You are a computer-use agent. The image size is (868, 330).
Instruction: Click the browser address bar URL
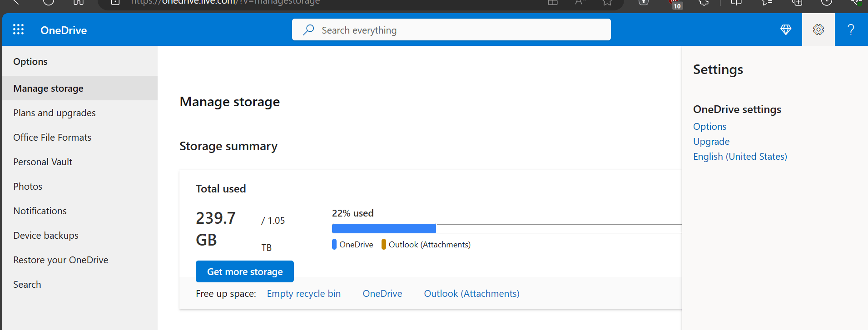coord(226,2)
